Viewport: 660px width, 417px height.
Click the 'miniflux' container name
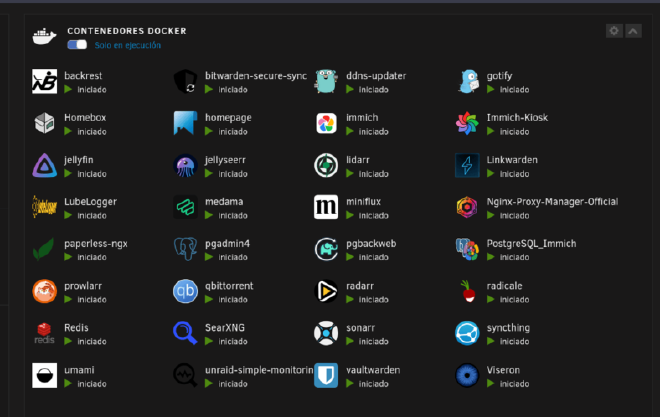[363, 202]
